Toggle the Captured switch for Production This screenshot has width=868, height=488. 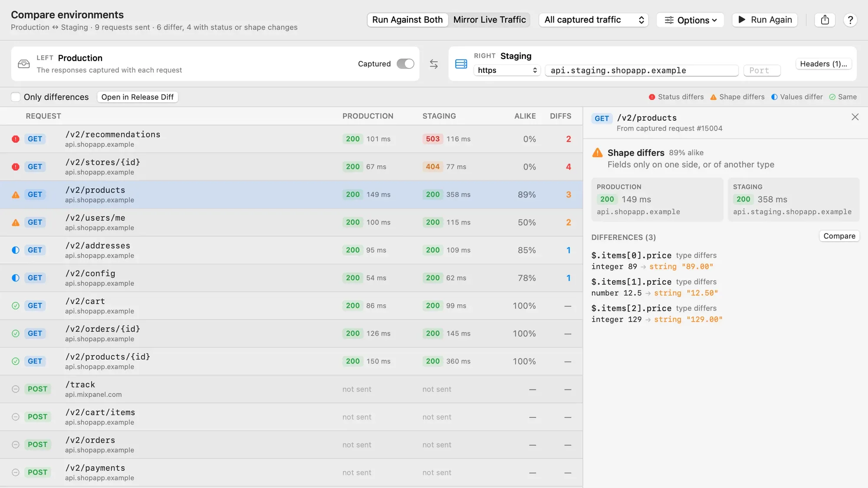pos(405,64)
